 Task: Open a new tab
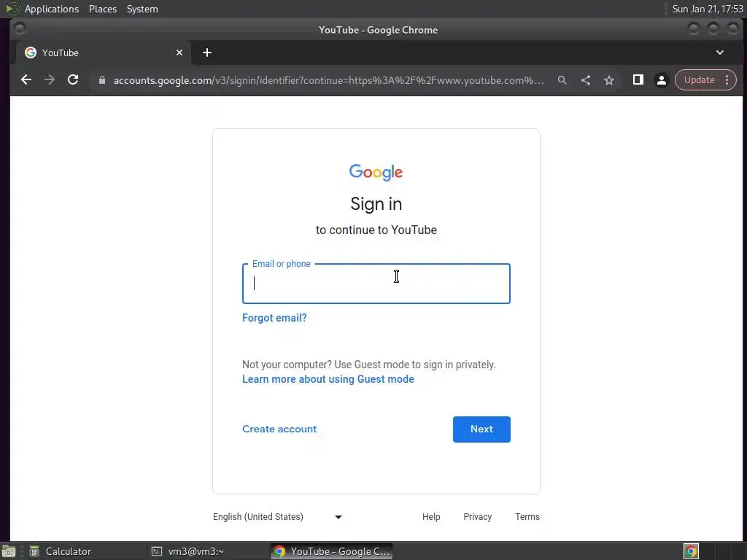pyautogui.click(x=206, y=52)
